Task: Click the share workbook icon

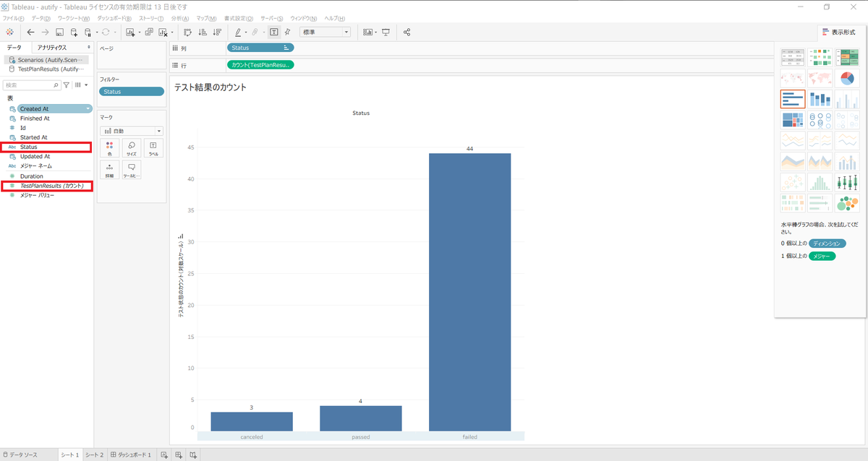Action: coord(407,32)
